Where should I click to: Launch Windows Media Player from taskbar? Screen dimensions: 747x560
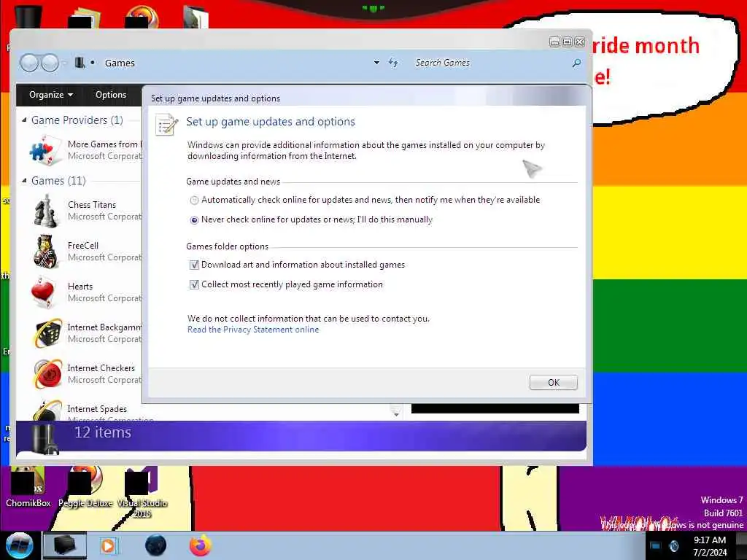coord(109,545)
